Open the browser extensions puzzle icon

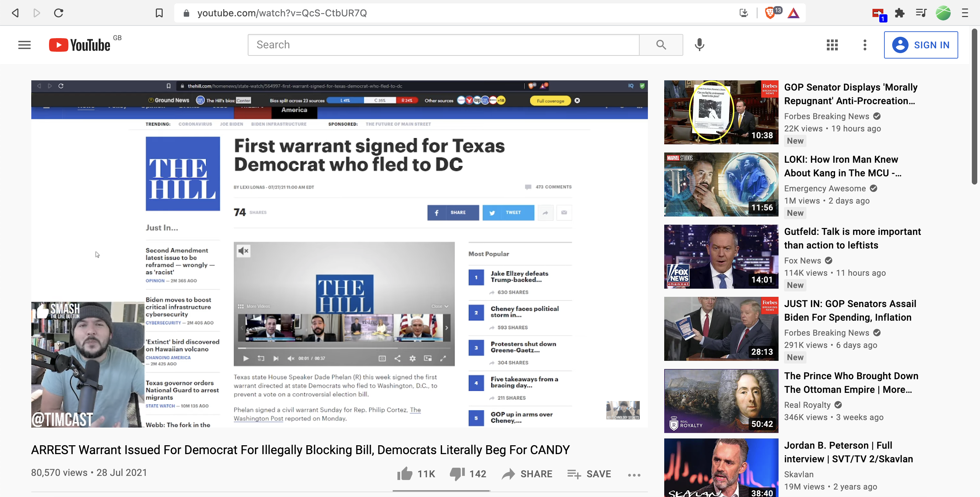pyautogui.click(x=900, y=13)
